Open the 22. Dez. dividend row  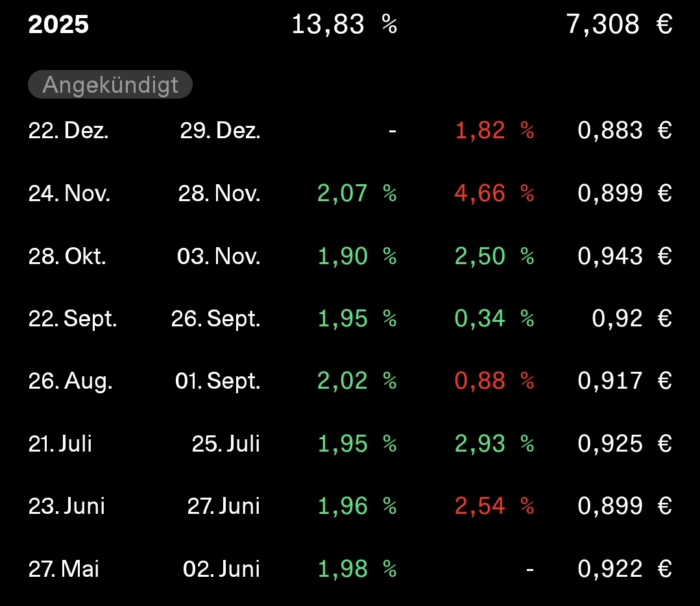[68, 130]
